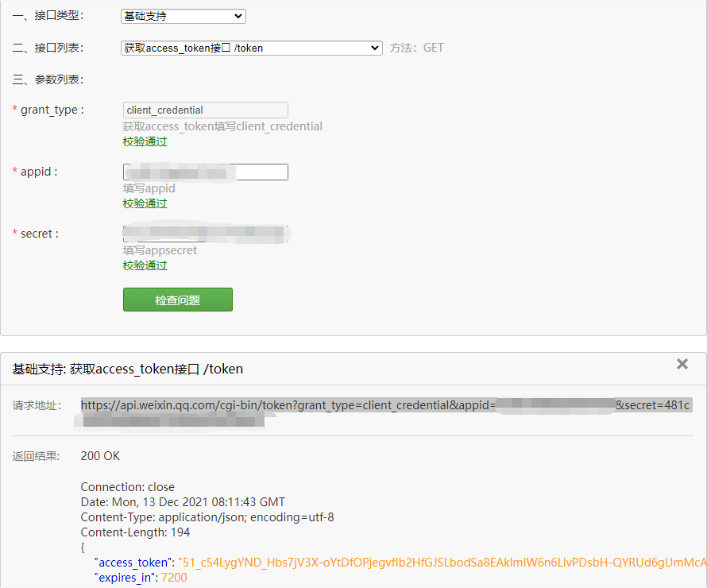Click the green 检查问题 button
707x588 pixels.
click(x=178, y=300)
